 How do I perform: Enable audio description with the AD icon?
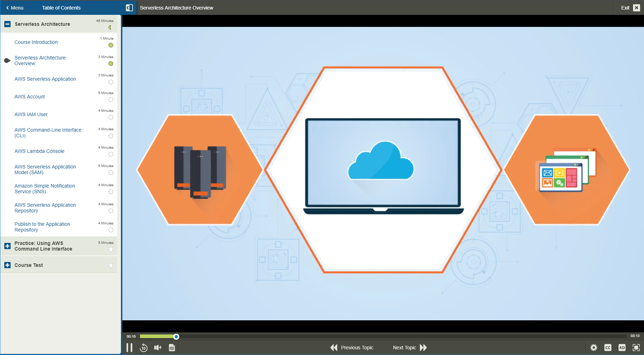[622, 347]
